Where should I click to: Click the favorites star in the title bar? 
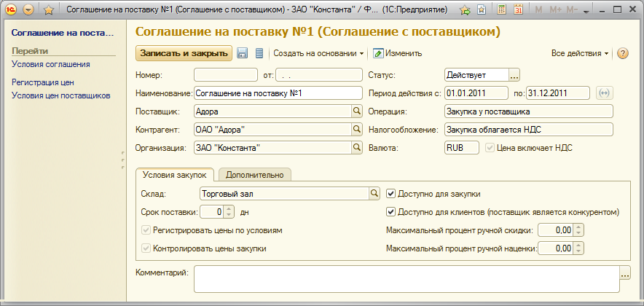(x=49, y=10)
